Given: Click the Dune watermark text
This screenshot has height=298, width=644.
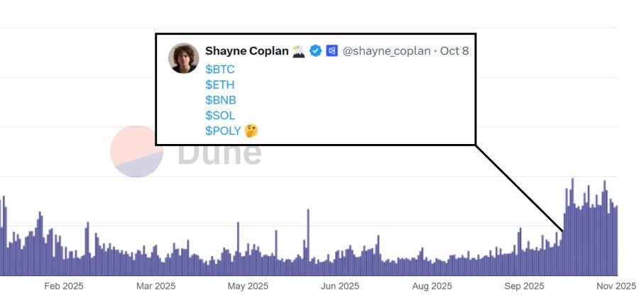Looking at the screenshot, I should click(219, 153).
